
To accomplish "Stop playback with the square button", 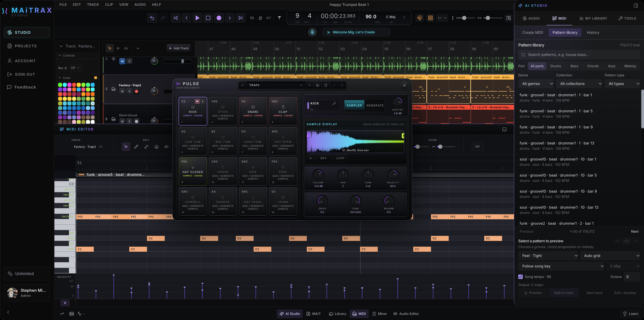I will [208, 18].
